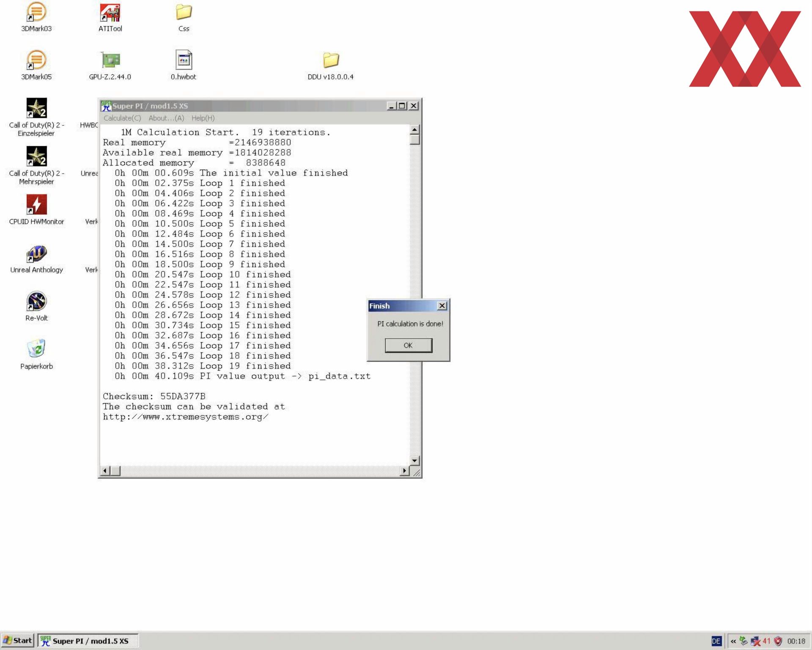Open the DDU v18.0.0.4 folder
Image resolution: width=812 pixels, height=650 pixels.
330,61
